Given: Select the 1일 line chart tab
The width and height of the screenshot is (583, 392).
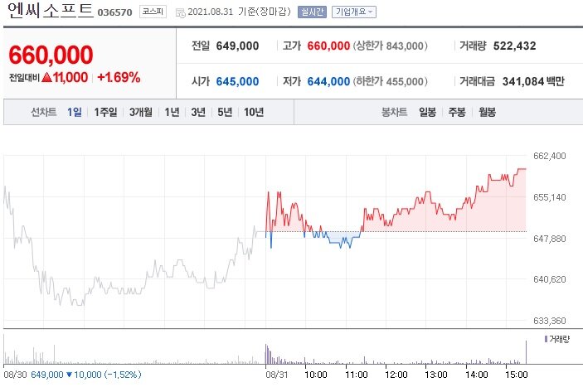Looking at the screenshot, I should (75, 112).
